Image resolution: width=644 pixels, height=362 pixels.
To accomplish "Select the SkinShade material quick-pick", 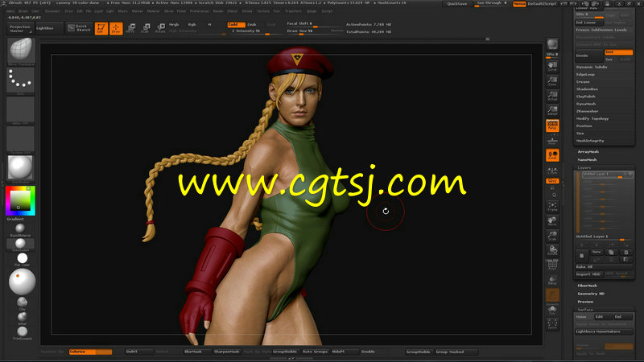I will (20, 244).
